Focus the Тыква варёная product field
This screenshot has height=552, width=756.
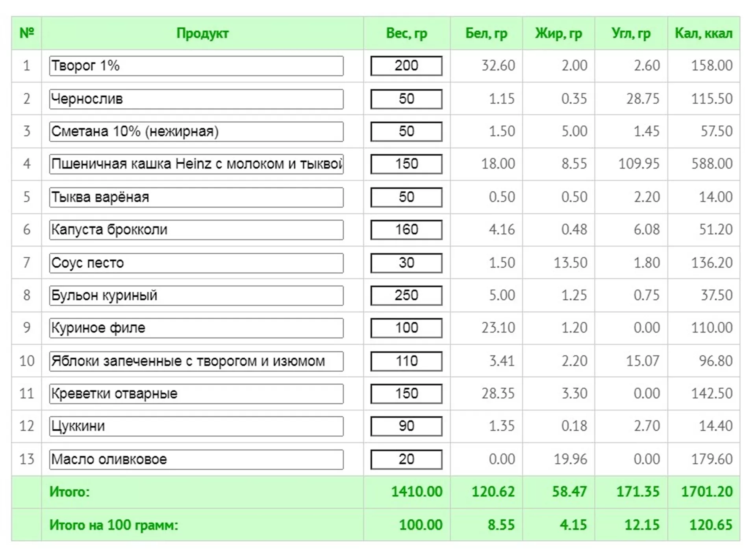tap(196, 197)
